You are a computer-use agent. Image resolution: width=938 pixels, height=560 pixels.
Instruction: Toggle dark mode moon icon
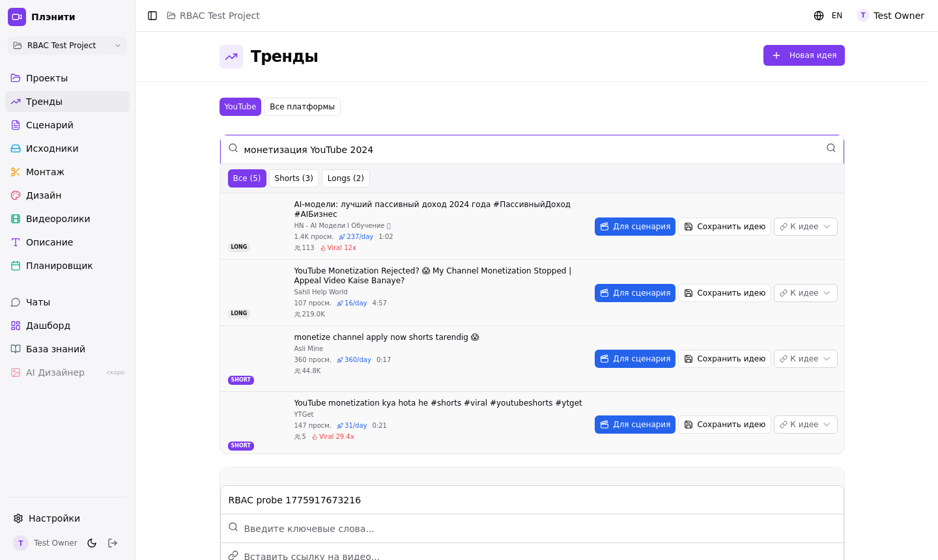click(92, 543)
